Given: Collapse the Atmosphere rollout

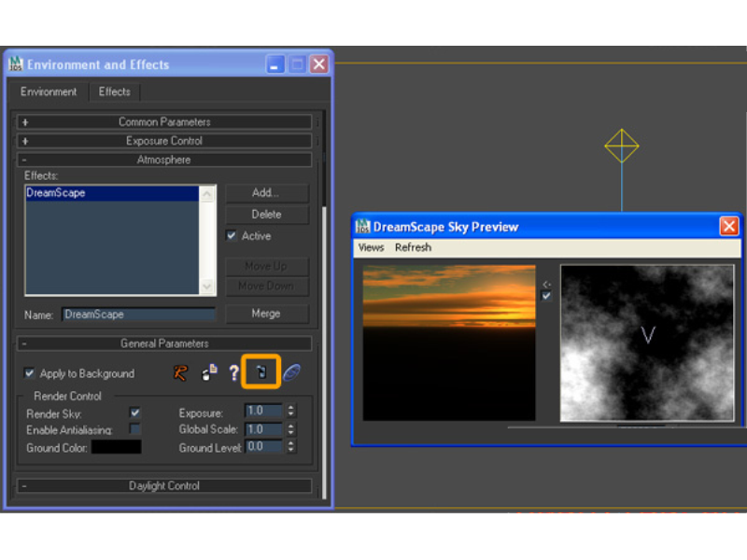Looking at the screenshot, I should [x=164, y=160].
